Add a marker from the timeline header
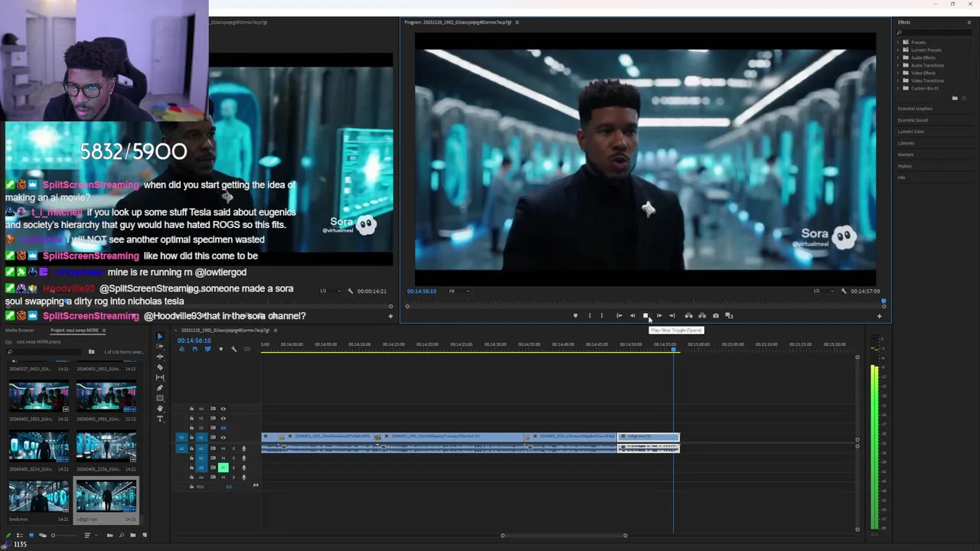 click(221, 349)
